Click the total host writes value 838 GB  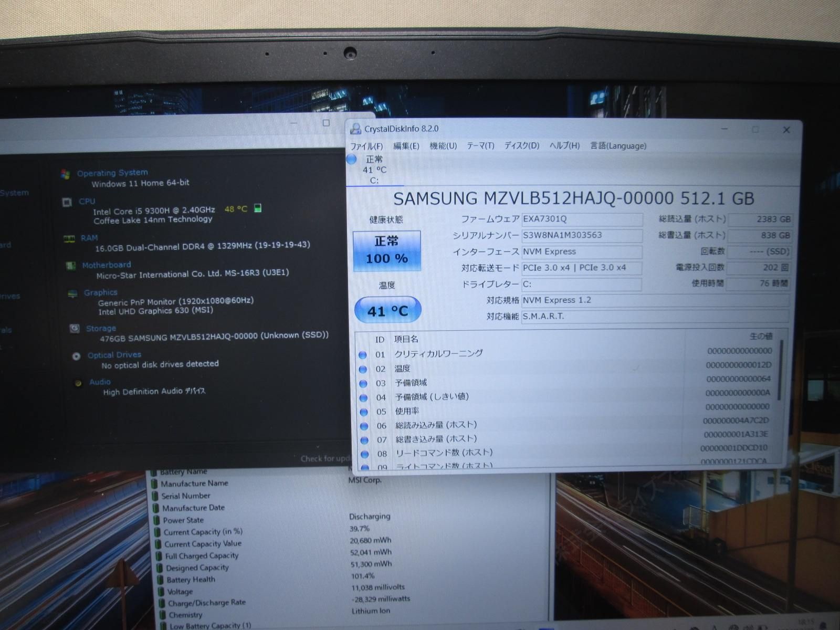760,236
